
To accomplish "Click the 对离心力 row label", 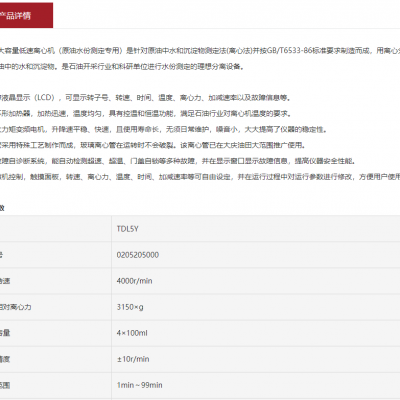I will point(16,307).
